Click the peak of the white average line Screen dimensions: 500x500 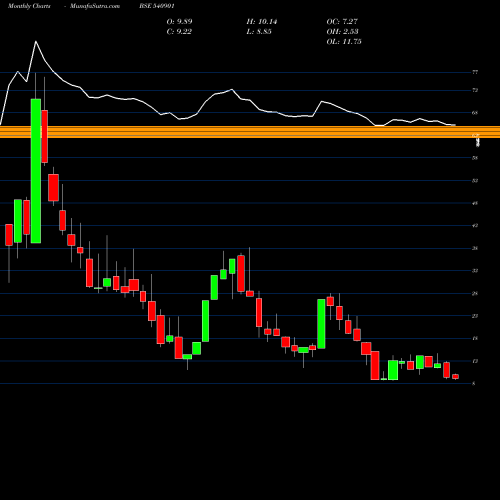36,42
